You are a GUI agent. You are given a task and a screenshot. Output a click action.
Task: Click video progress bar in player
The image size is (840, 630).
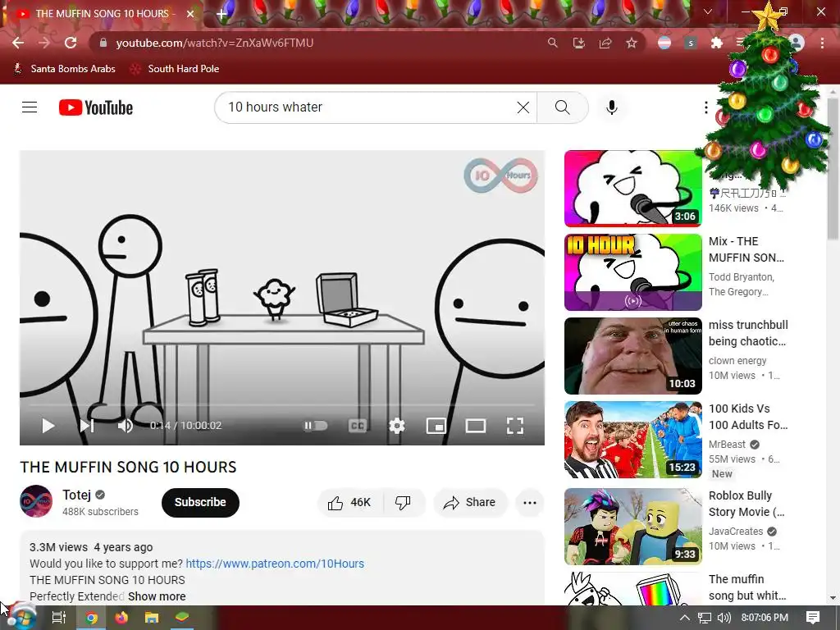coord(282,405)
